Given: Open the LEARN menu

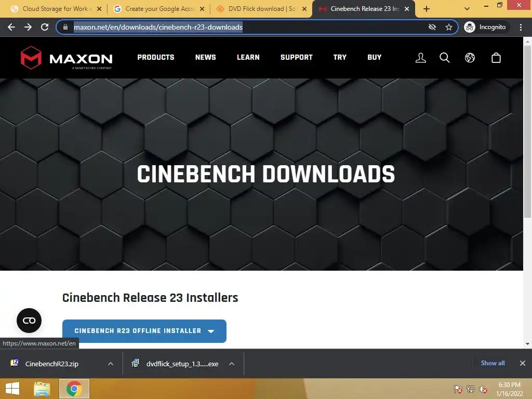Looking at the screenshot, I should [x=248, y=57].
